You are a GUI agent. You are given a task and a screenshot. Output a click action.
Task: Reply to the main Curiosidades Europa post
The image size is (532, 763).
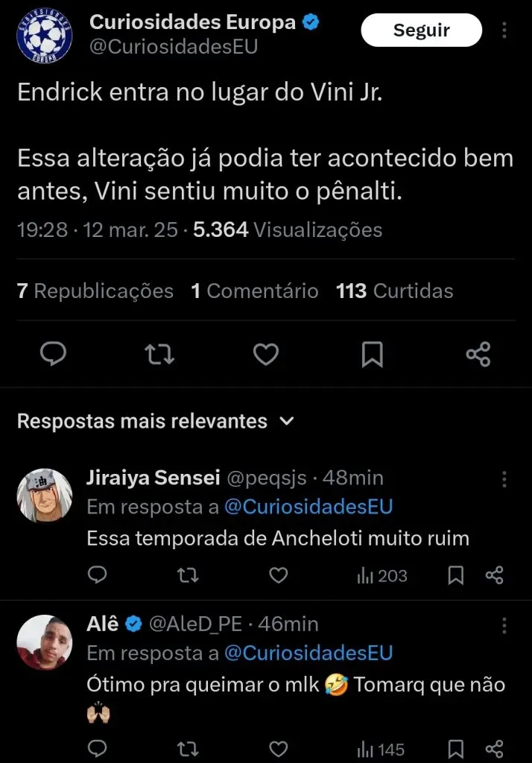(53, 354)
